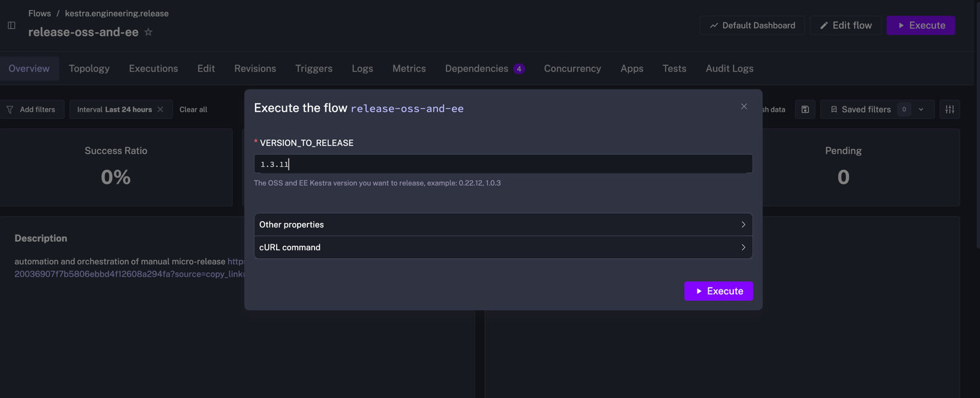Screen dimensions: 980x398
Task: Switch to the Triggers tab
Action: [313, 68]
